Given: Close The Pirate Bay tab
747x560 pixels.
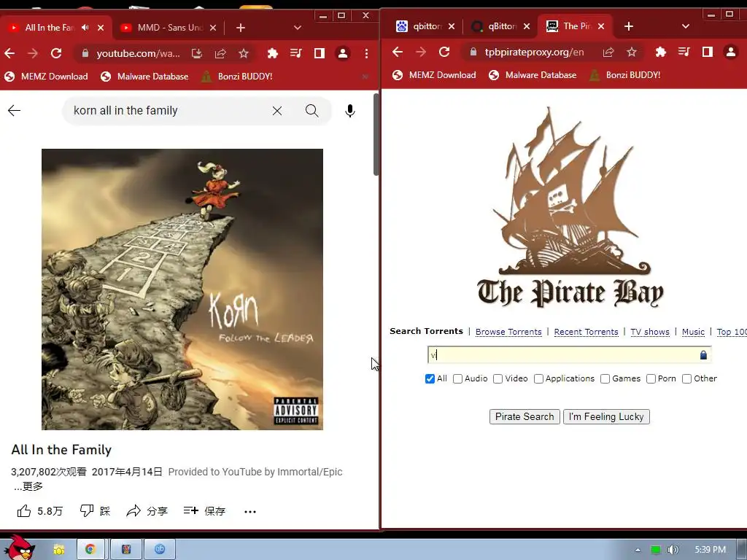Looking at the screenshot, I should point(601,26).
